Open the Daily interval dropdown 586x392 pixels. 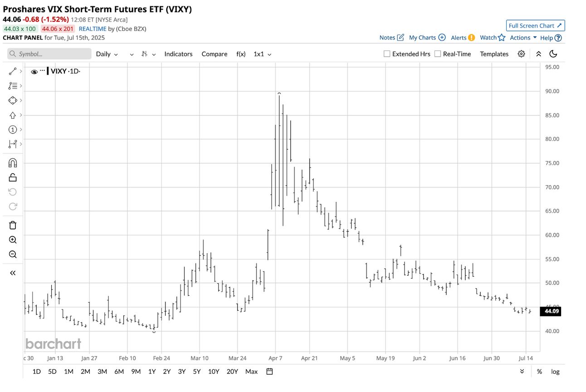pos(107,54)
